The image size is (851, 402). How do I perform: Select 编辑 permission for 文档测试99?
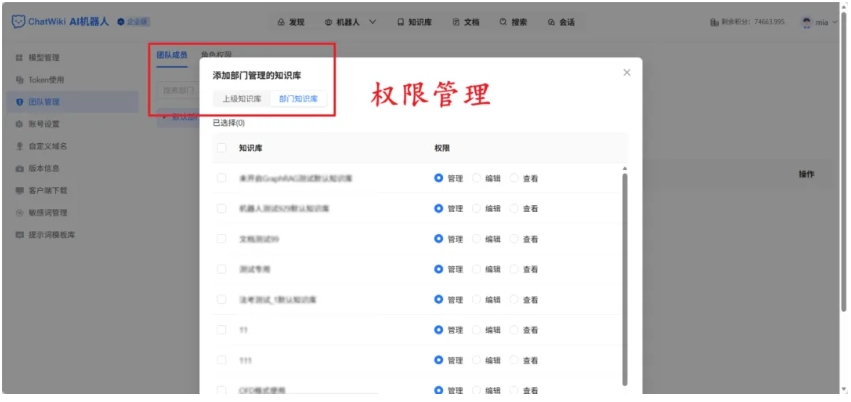click(x=477, y=239)
